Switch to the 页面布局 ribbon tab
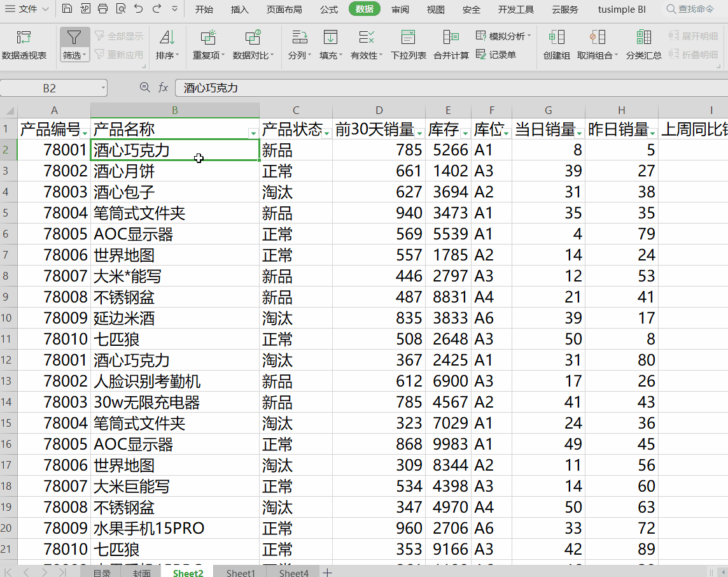 284,10
